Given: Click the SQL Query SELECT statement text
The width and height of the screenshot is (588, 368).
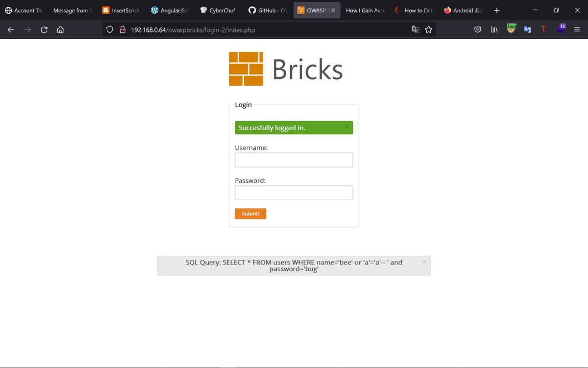Looking at the screenshot, I should pyautogui.click(x=294, y=265).
